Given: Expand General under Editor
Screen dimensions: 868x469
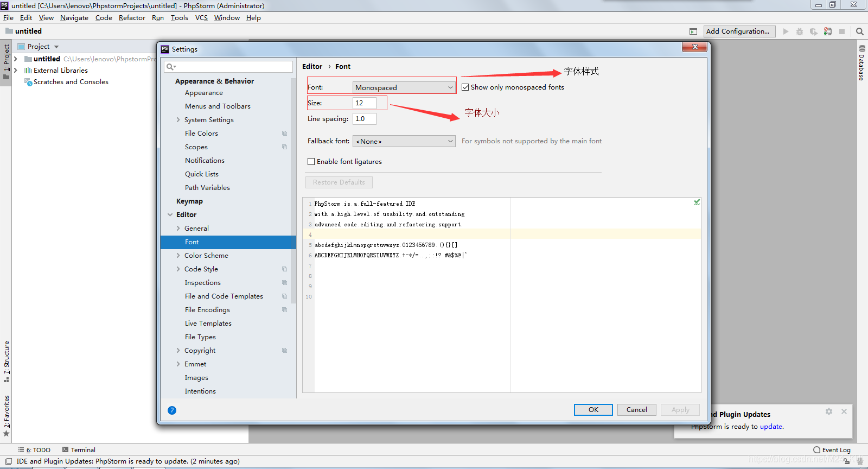Looking at the screenshot, I should pyautogui.click(x=178, y=228).
